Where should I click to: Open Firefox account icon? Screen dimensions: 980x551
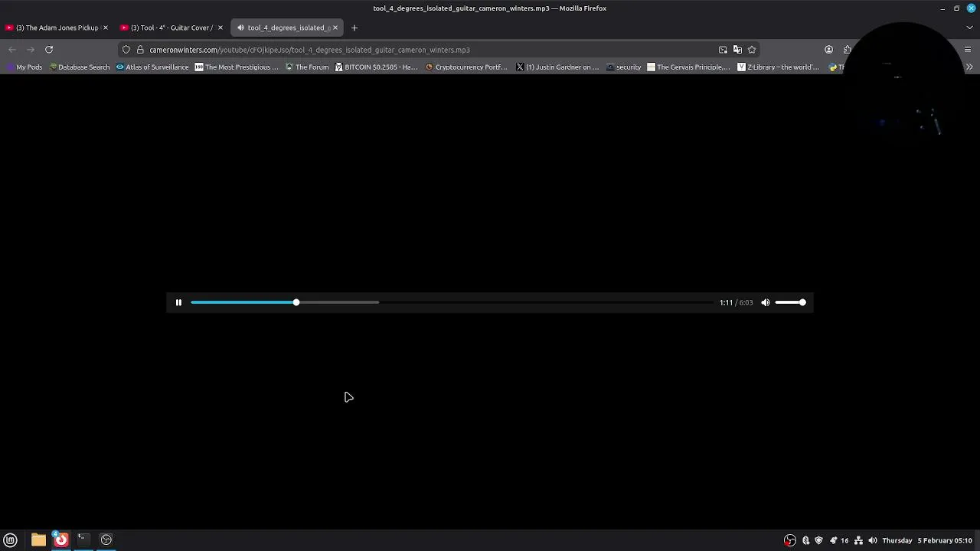coord(828,50)
